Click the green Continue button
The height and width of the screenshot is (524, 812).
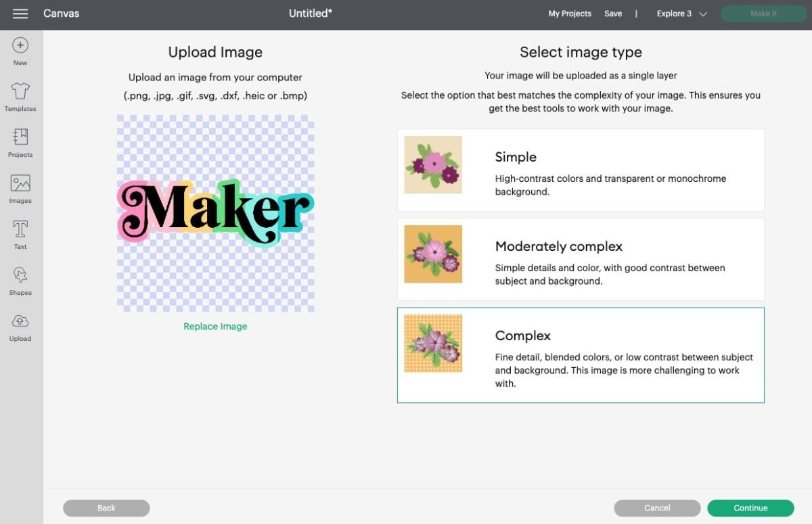pos(750,508)
